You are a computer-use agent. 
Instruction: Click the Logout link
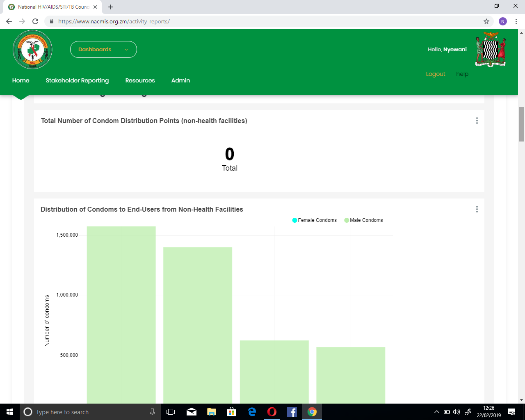pos(436,74)
